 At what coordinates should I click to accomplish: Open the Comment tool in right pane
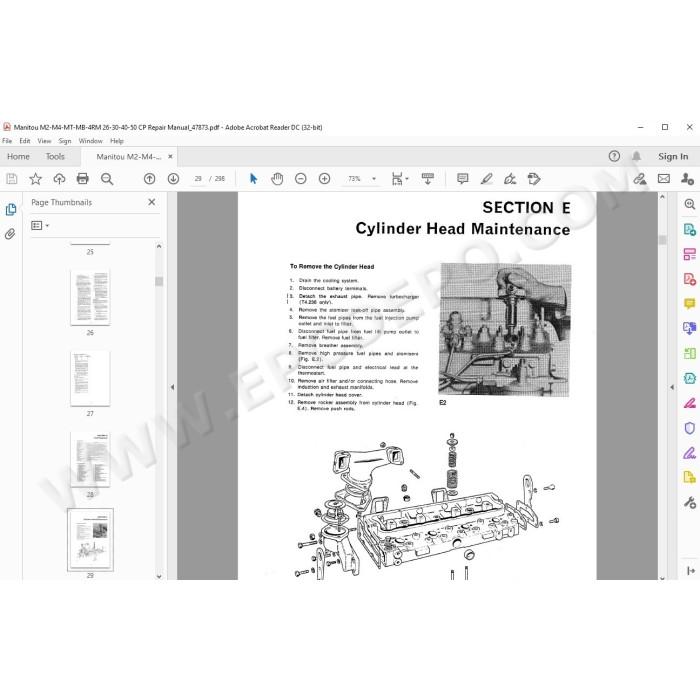tap(690, 304)
